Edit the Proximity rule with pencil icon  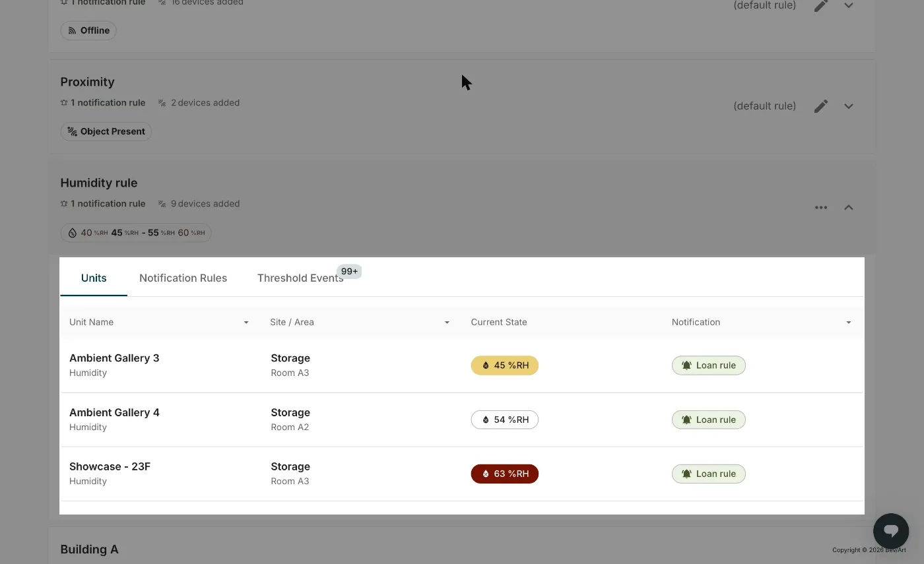pyautogui.click(x=821, y=106)
